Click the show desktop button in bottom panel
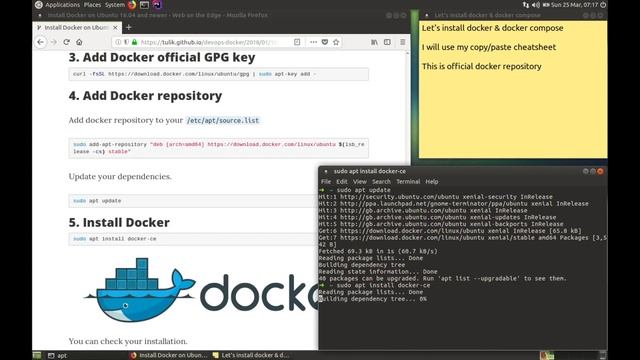Viewport: 640px width, 360px height. (x=37, y=356)
